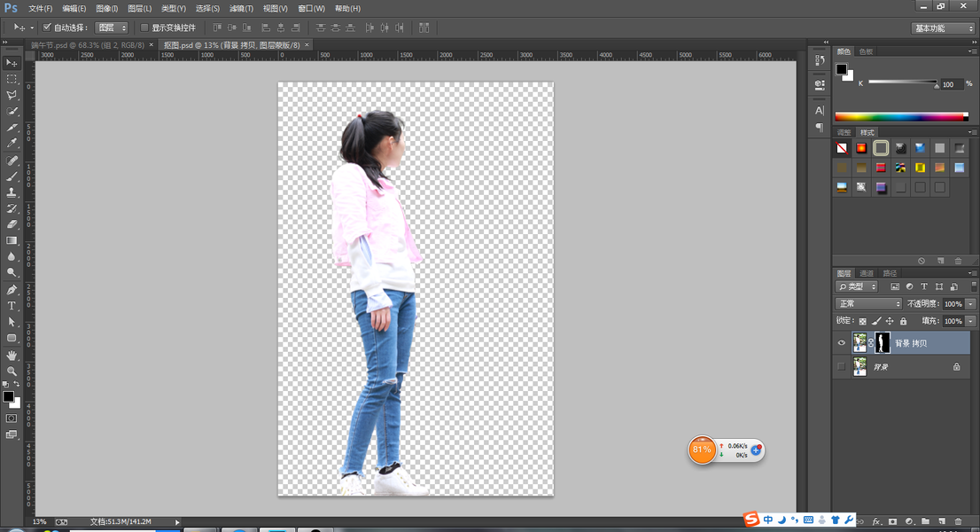Open the 滤镜(T) menu
Viewport: 980px width, 532px height.
241,8
